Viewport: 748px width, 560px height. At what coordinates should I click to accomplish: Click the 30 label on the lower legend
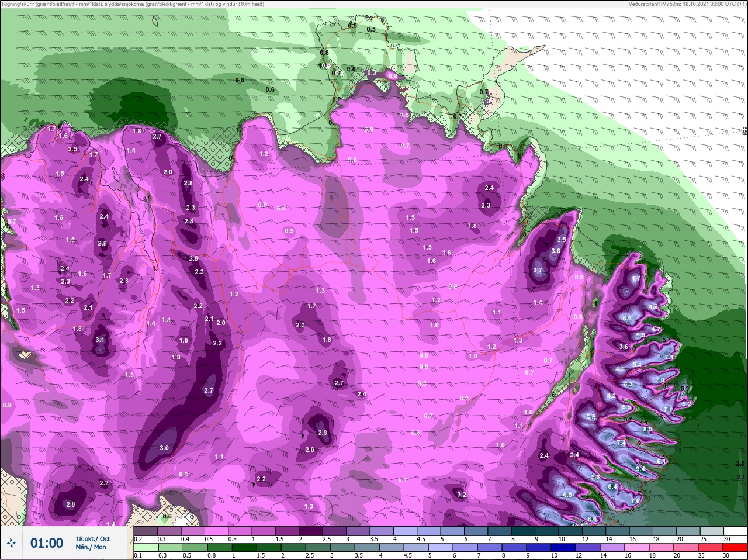pos(726,555)
